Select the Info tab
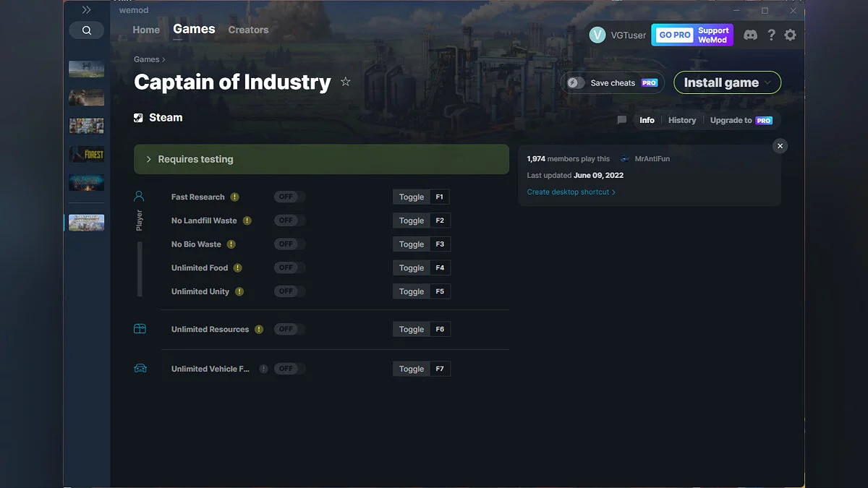Viewport: 868px width, 488px height. pyautogui.click(x=647, y=120)
